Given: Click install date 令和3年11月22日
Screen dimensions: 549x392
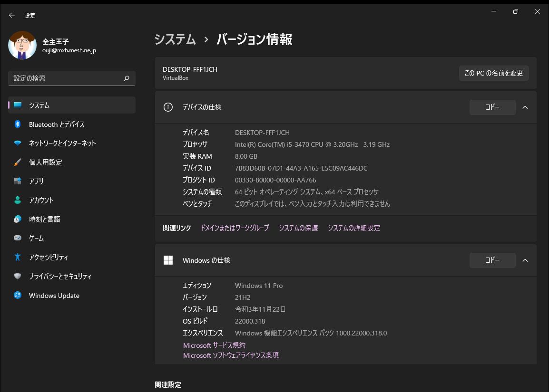Looking at the screenshot, I should (x=260, y=309).
